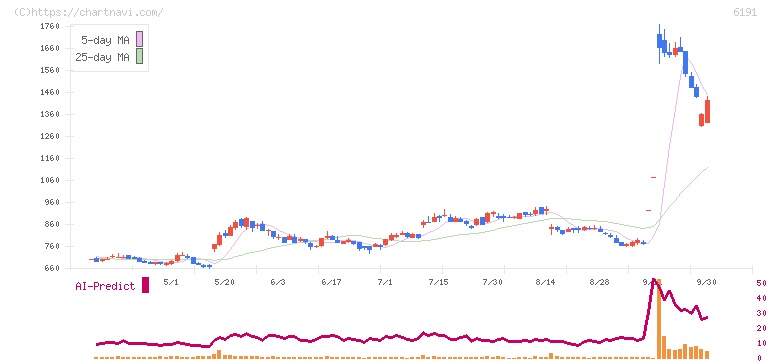Click the 30 value on AI-Predict axis
Viewport: 772px width, 361px height.
coord(761,313)
